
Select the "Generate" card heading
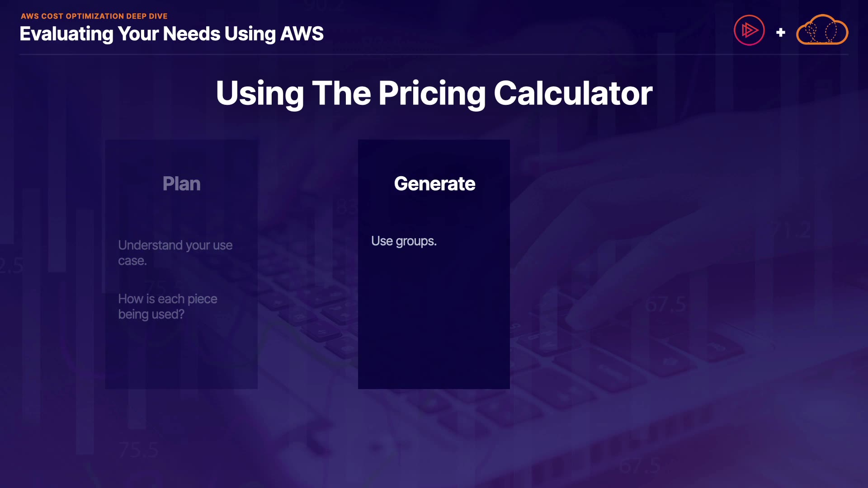pos(434,183)
